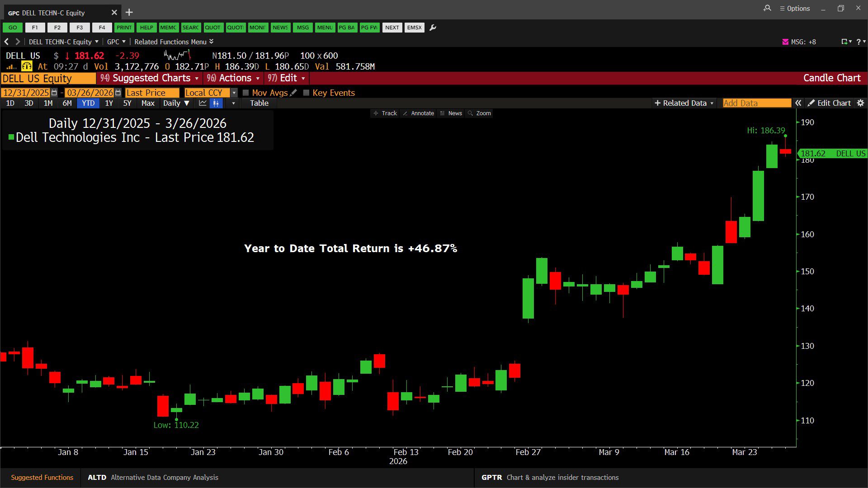Screen dimensions: 868x488
Task: Click the Add Data input field
Action: pyautogui.click(x=756, y=103)
